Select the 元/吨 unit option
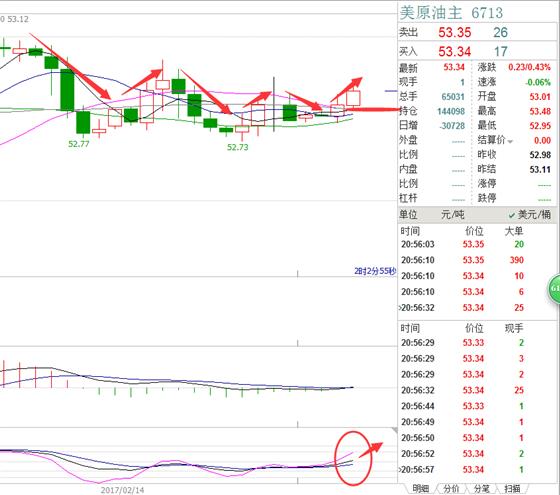 pos(452,215)
